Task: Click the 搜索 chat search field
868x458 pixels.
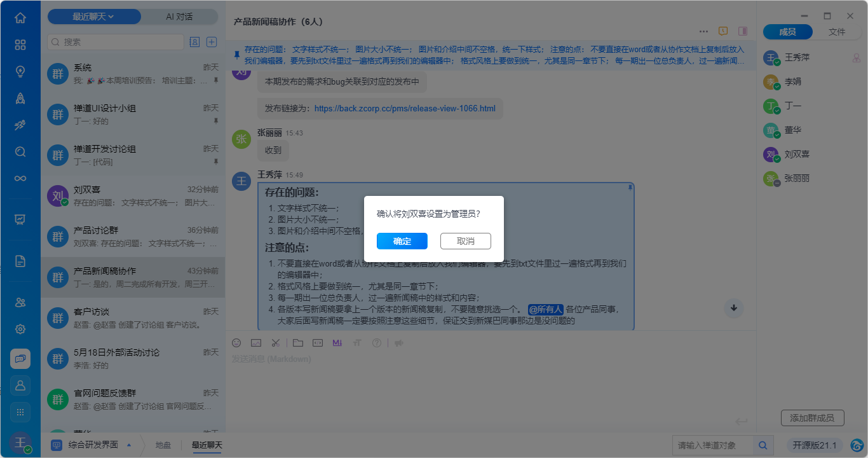Action: pos(116,42)
